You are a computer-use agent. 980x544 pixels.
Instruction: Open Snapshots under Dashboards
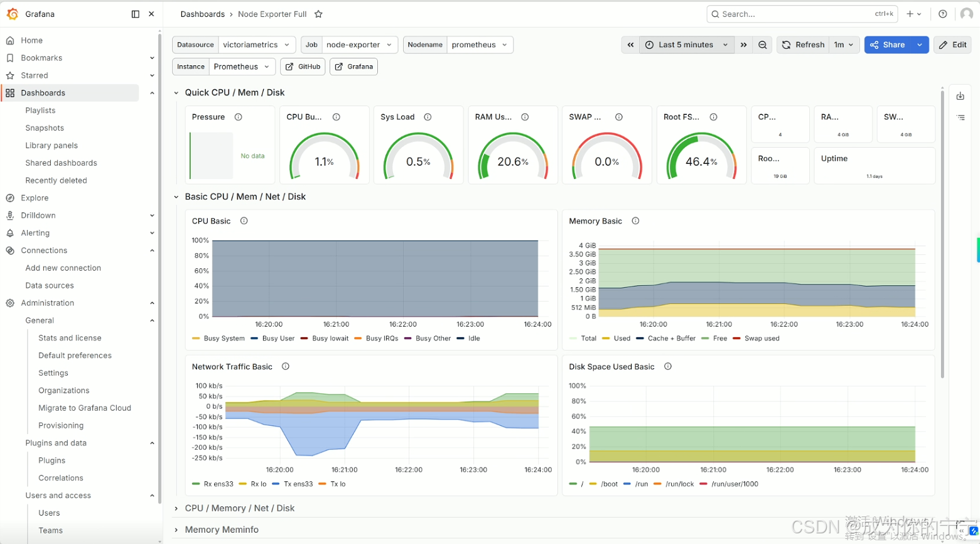click(45, 128)
